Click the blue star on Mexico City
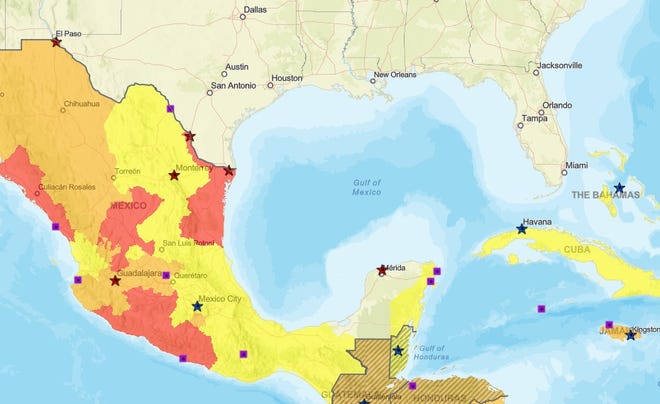This screenshot has height=404, width=660. [x=197, y=306]
